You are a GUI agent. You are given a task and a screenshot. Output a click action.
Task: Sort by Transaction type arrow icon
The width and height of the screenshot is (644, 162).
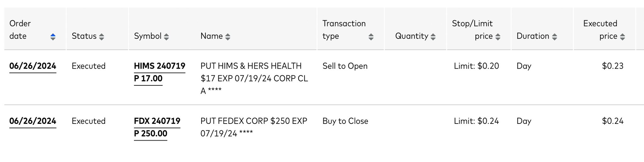pos(371,37)
